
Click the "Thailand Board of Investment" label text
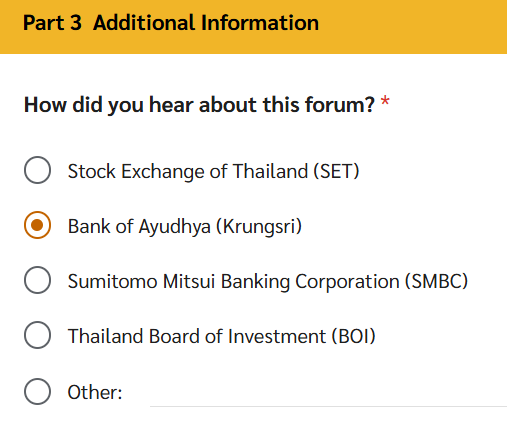coord(197,336)
